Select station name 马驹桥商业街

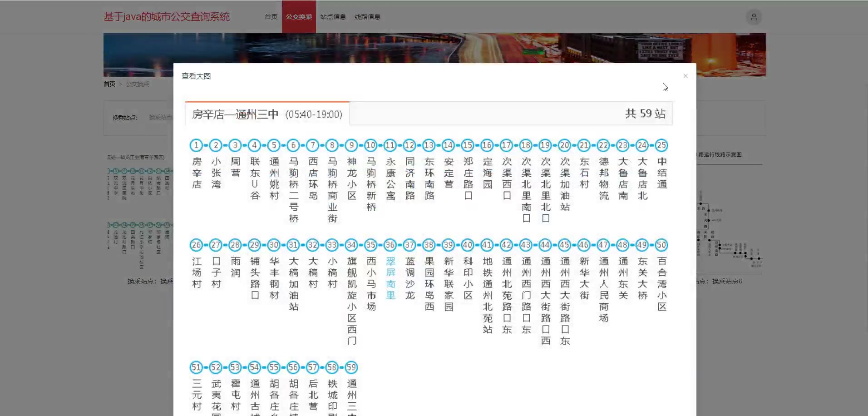click(x=332, y=190)
